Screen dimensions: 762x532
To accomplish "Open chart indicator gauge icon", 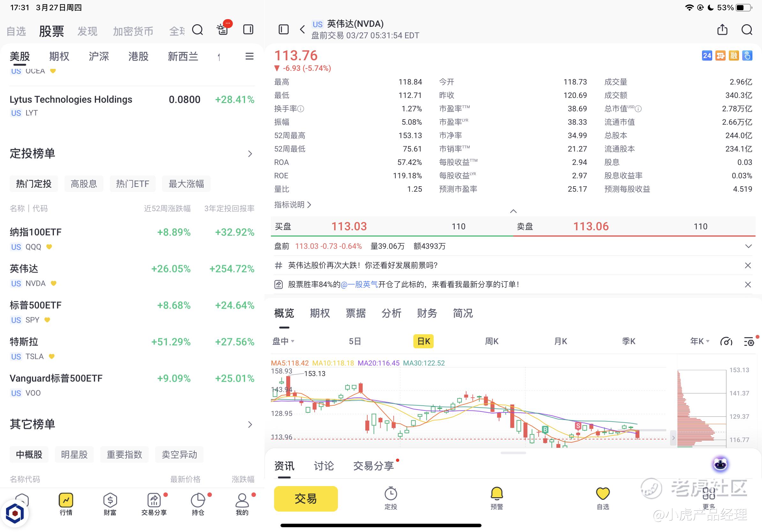I will (x=726, y=341).
